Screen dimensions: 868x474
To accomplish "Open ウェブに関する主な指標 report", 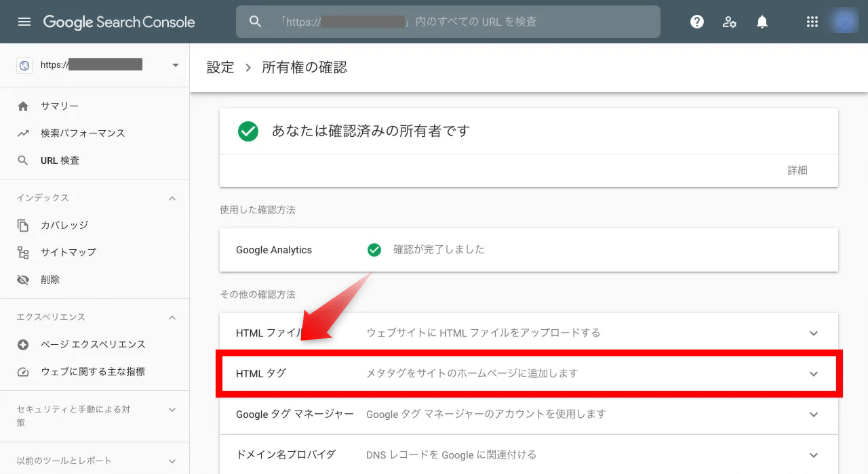I will coord(92,372).
